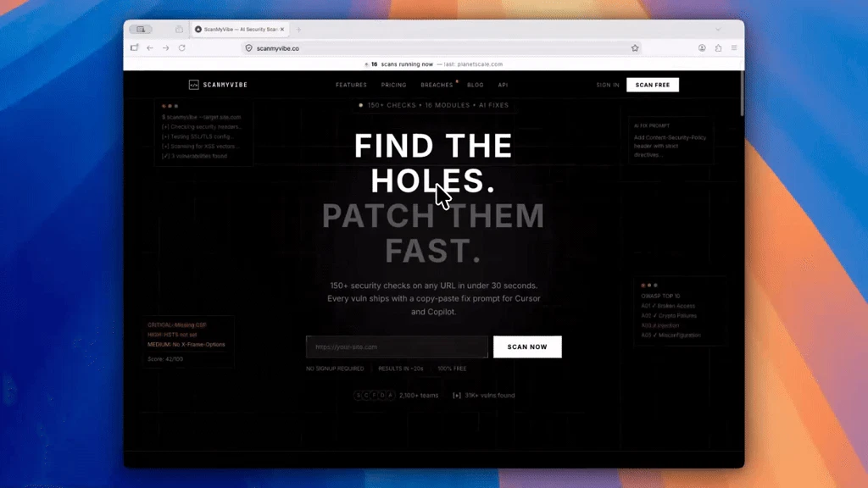Focus the https://your-site.com URL field
868x488 pixels.
[x=397, y=347]
